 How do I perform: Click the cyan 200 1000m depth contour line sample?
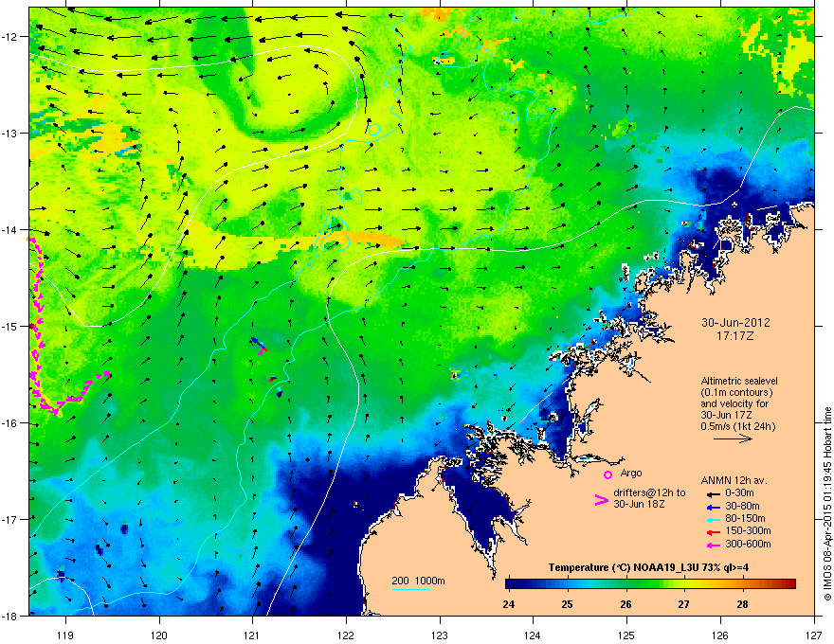pos(410,589)
